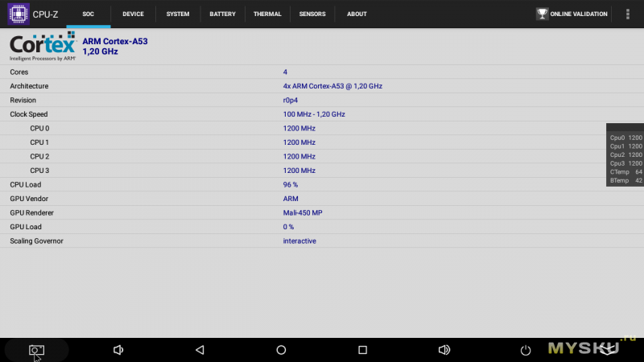Tap the trophy validation icon
The height and width of the screenshot is (362, 644).
coord(542,14)
